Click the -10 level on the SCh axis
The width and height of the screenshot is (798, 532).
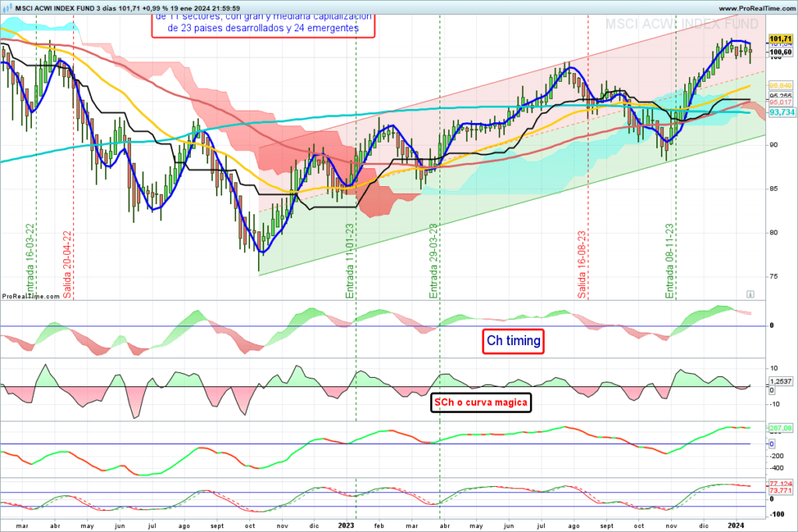tap(774, 404)
